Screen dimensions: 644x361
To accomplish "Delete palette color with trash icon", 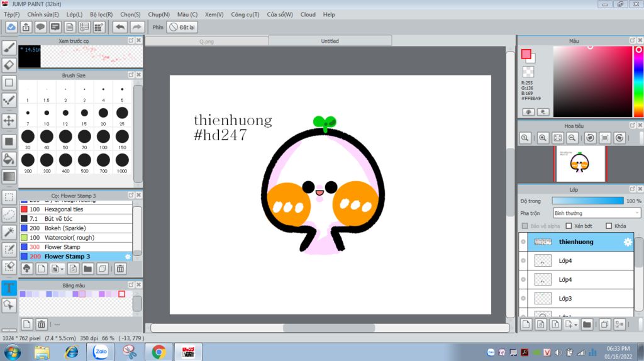I will tap(42, 325).
